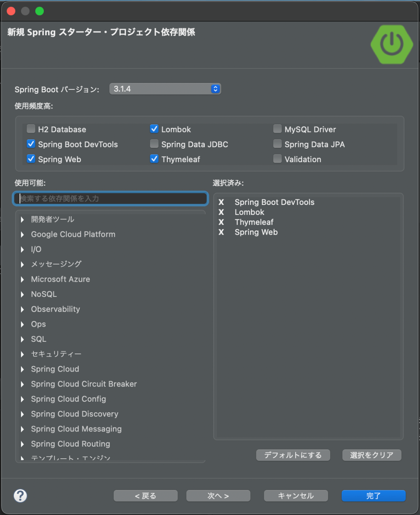This screenshot has height=515, width=420.
Task: Expand the セキュリティー category
Action: coord(22,354)
